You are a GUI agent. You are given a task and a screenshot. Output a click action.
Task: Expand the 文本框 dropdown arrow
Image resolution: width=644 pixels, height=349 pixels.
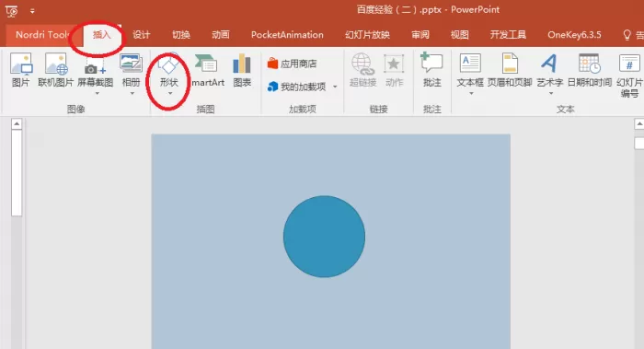click(471, 94)
